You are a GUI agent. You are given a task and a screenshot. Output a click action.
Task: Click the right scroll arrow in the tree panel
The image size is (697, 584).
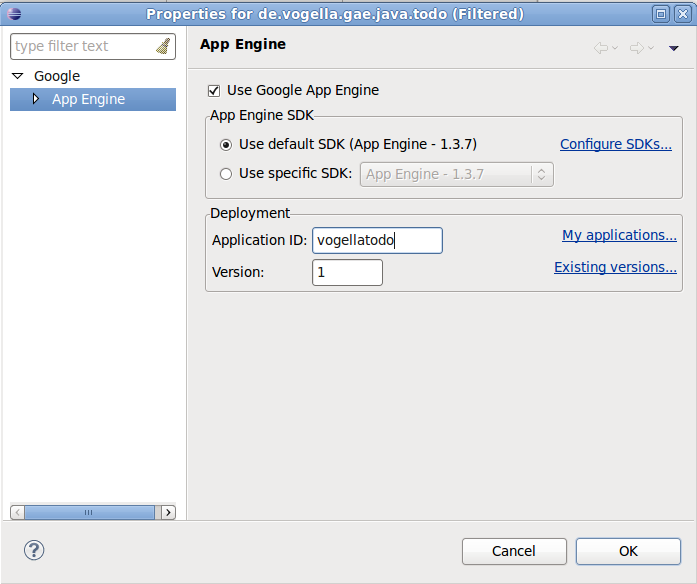coord(168,512)
